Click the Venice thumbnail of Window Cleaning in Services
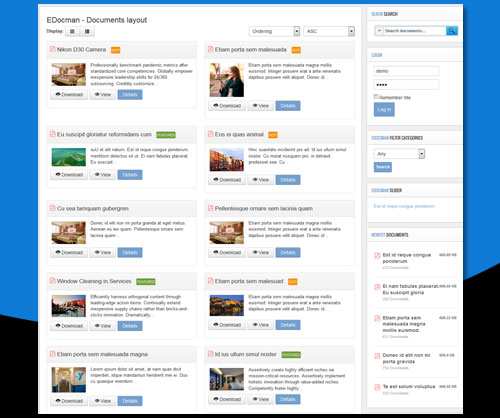Screen dimensions: 500x418 click(69, 306)
